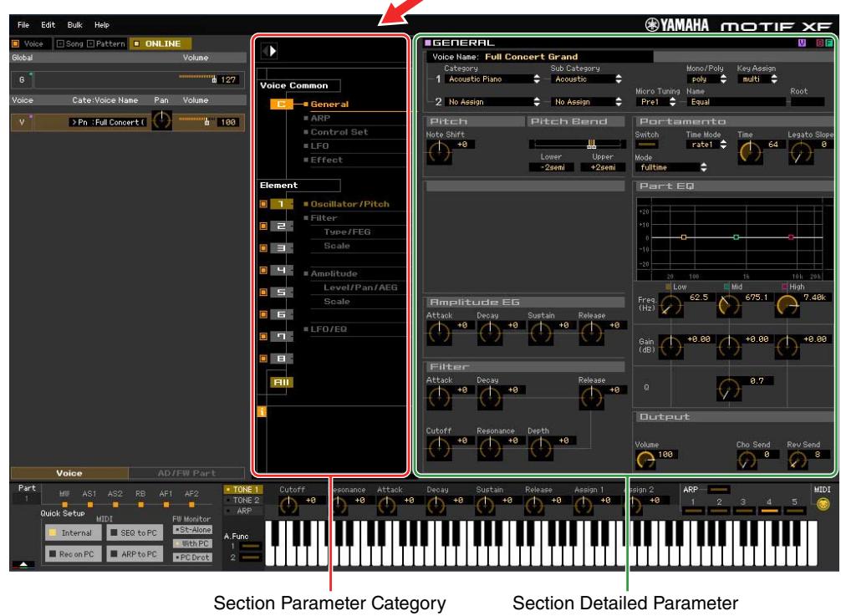
Task: Open Mono/Poly selector
Action: tap(707, 79)
